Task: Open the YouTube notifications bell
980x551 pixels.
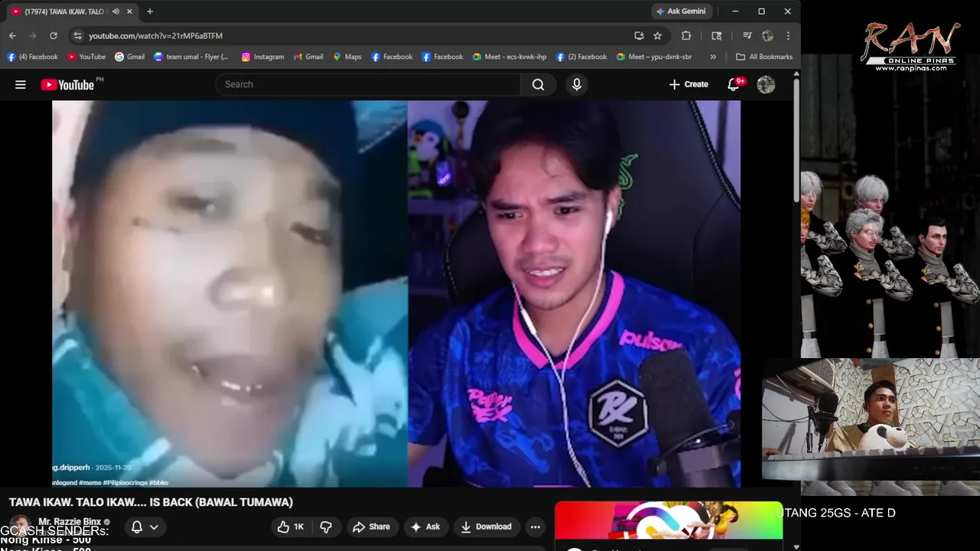Action: click(733, 84)
